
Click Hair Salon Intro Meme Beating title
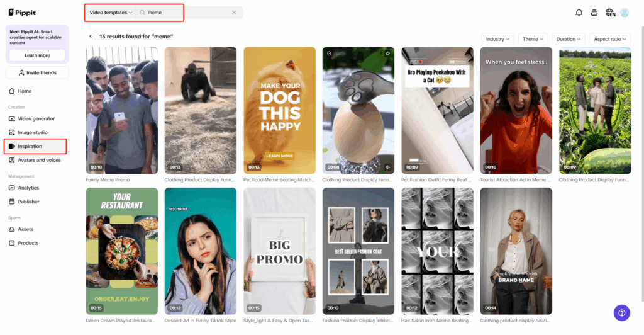(436, 321)
